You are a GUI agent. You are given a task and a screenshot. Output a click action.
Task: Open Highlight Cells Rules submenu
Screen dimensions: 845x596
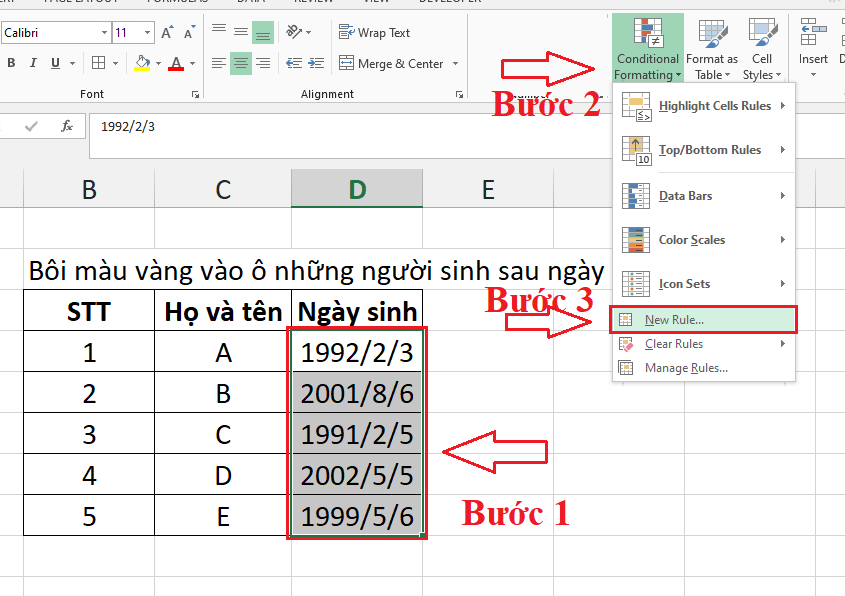click(x=704, y=106)
